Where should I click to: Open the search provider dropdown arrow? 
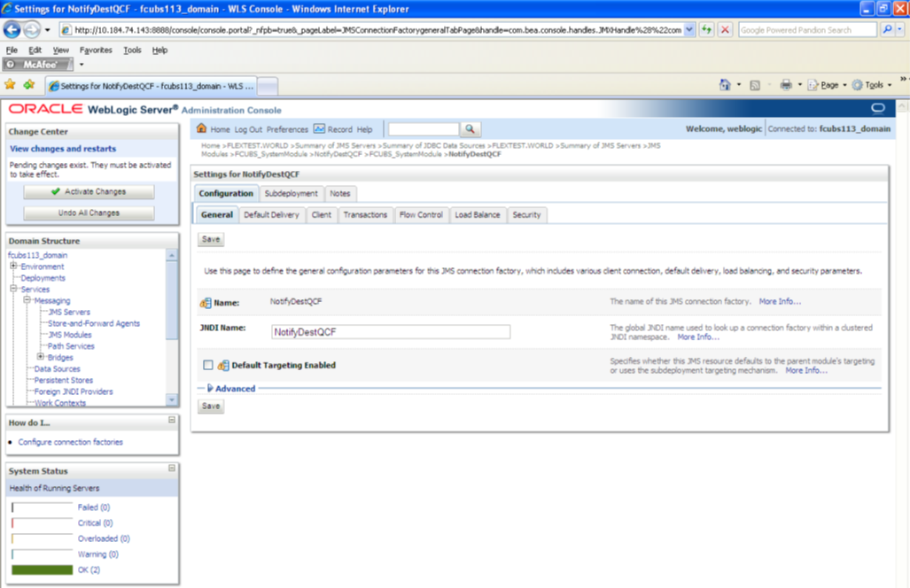[x=900, y=29]
